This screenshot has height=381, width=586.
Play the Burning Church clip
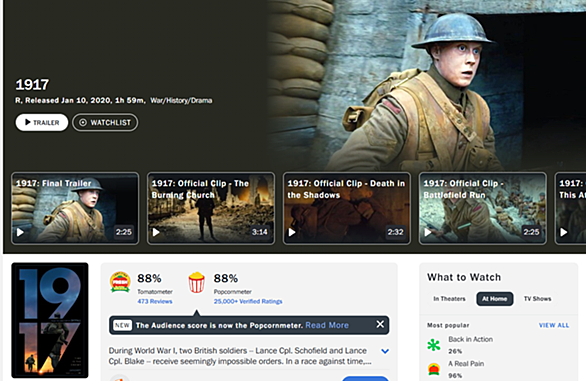[x=211, y=209]
